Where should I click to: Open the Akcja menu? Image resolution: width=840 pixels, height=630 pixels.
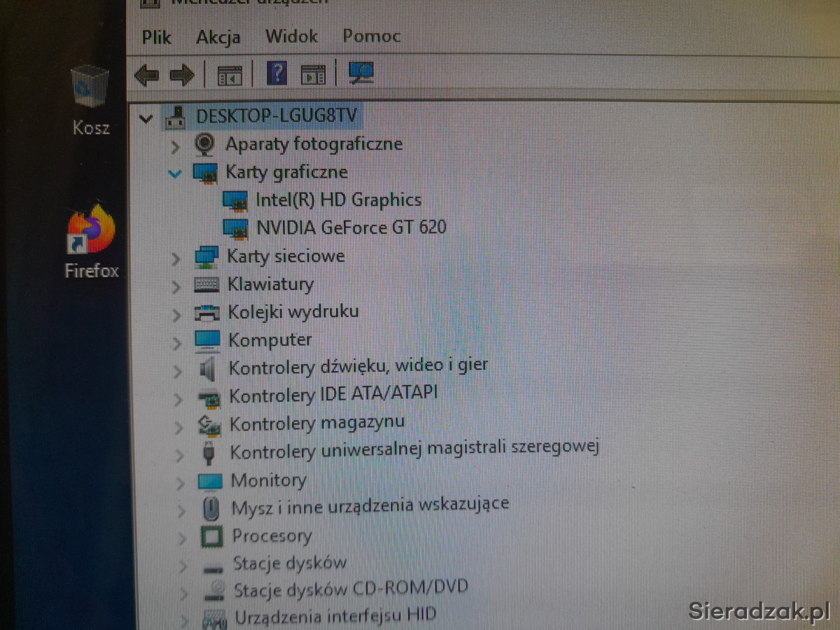[x=218, y=37]
